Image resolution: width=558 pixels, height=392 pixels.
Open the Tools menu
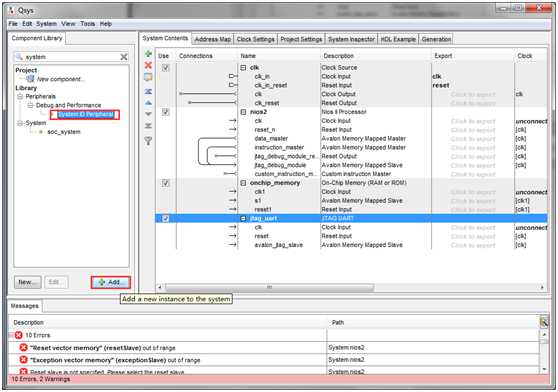[88, 24]
